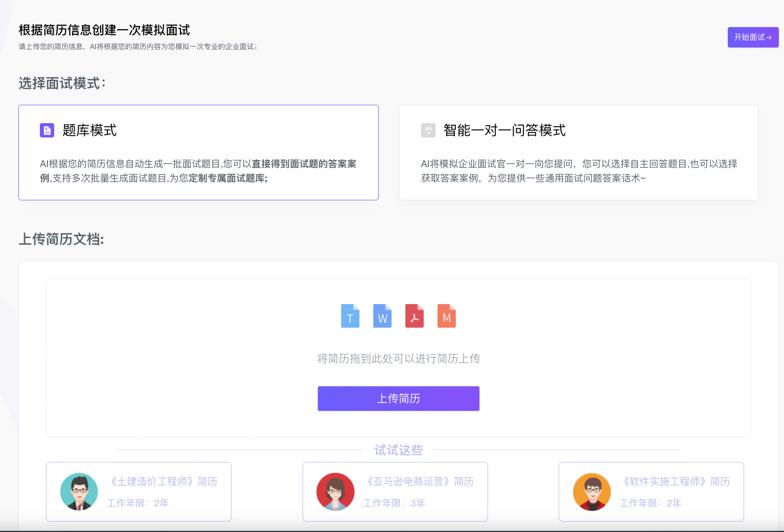Click the 智能一对一问答模式 robot icon
The width and height of the screenshot is (784, 532).
click(x=428, y=130)
